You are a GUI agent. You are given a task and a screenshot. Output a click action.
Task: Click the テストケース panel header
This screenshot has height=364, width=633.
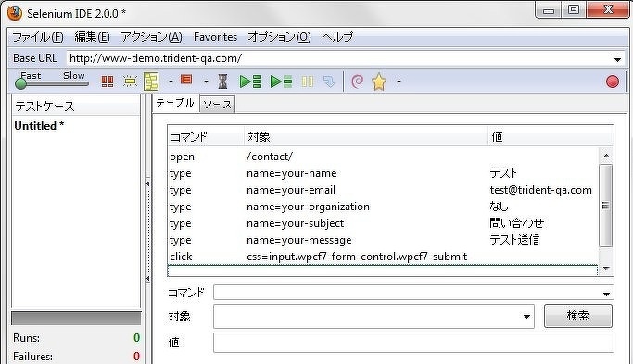coord(76,107)
